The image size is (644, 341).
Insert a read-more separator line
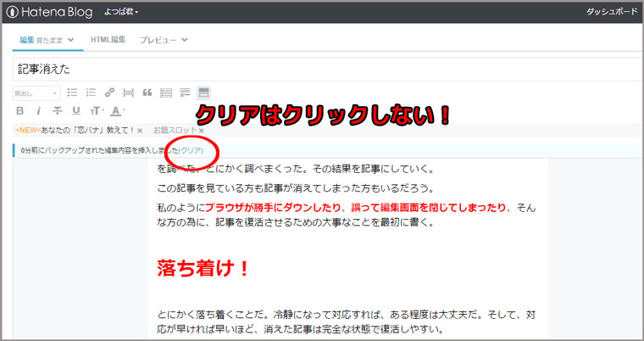129,92
